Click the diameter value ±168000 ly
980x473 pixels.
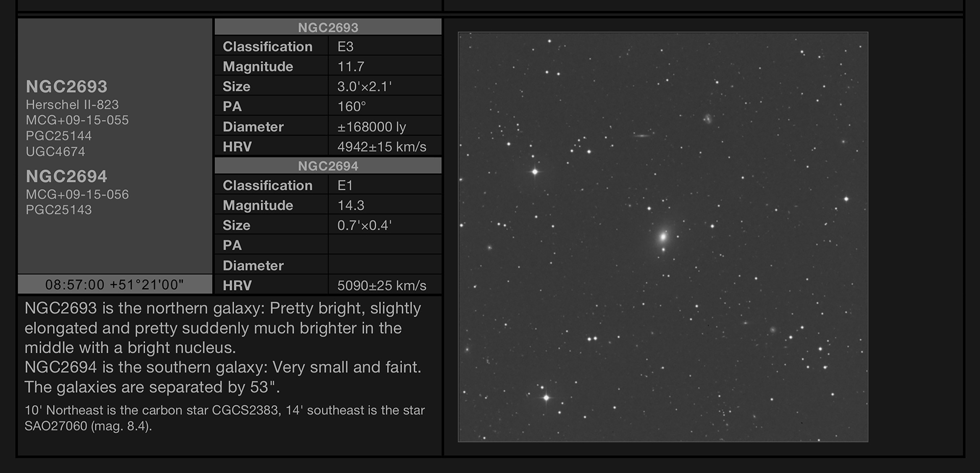tap(372, 127)
